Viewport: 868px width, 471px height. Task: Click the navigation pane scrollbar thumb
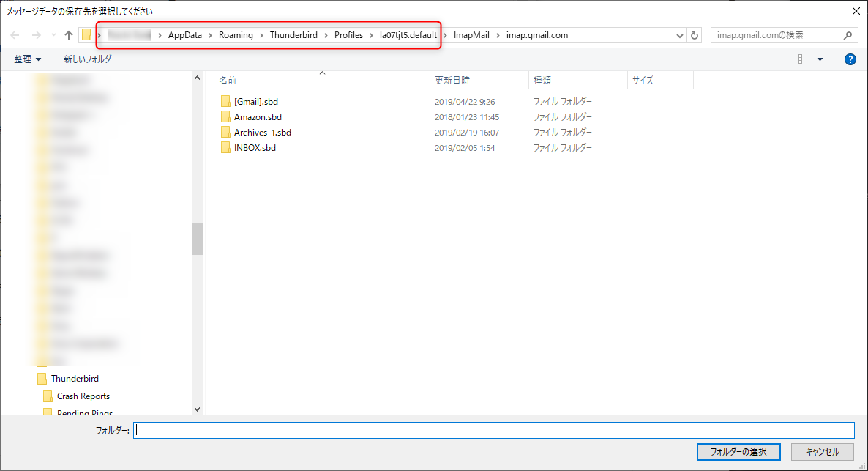(197, 239)
